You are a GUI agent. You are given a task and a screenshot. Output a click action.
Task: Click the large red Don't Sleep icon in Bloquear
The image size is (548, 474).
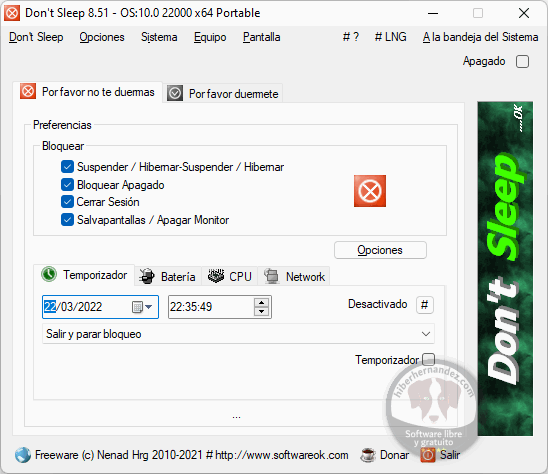pyautogui.click(x=370, y=191)
